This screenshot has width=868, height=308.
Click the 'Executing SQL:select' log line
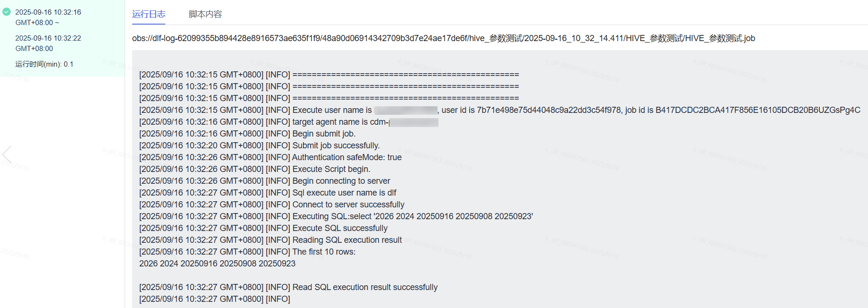tap(412, 216)
